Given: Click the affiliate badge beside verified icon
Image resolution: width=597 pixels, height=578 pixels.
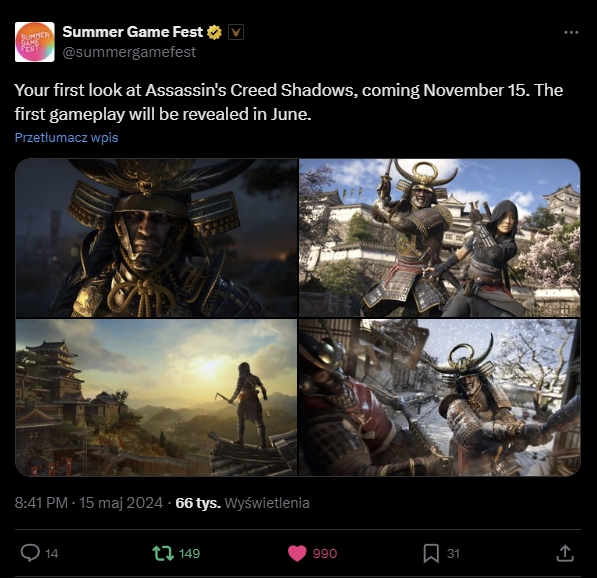Looking at the screenshot, I should 236,32.
